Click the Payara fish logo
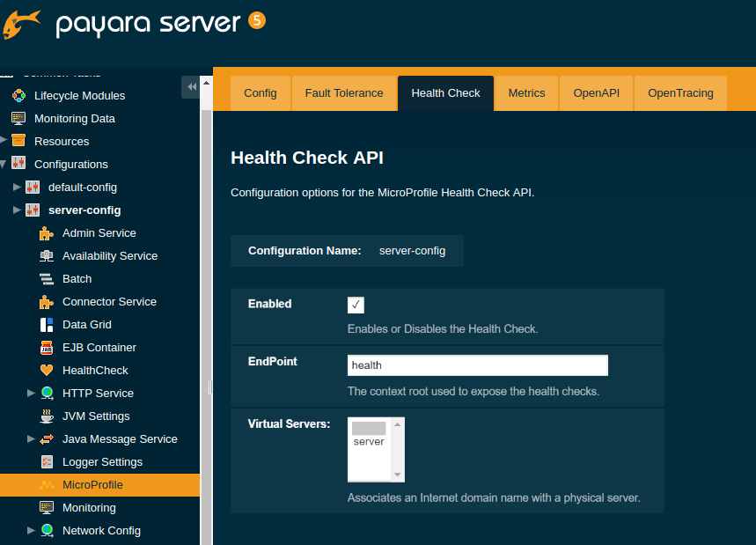 coord(21,24)
